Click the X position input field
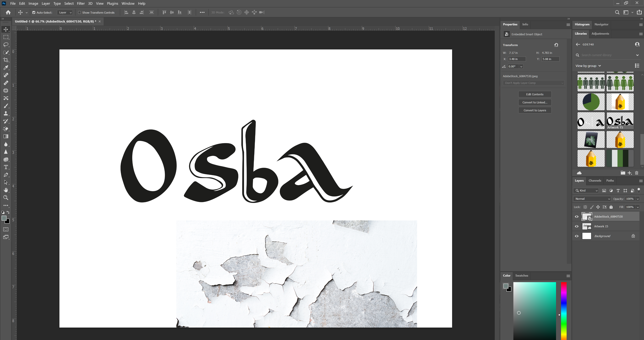This screenshot has height=340, width=644. (x=517, y=59)
